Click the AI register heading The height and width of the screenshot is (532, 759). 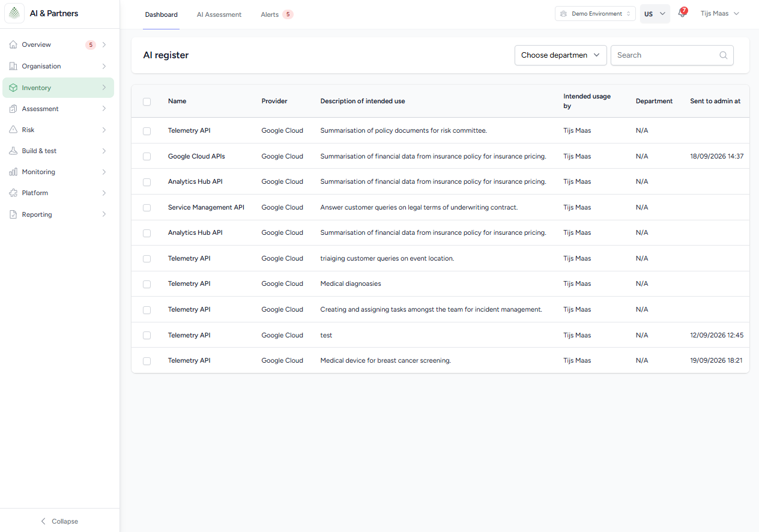tap(166, 55)
